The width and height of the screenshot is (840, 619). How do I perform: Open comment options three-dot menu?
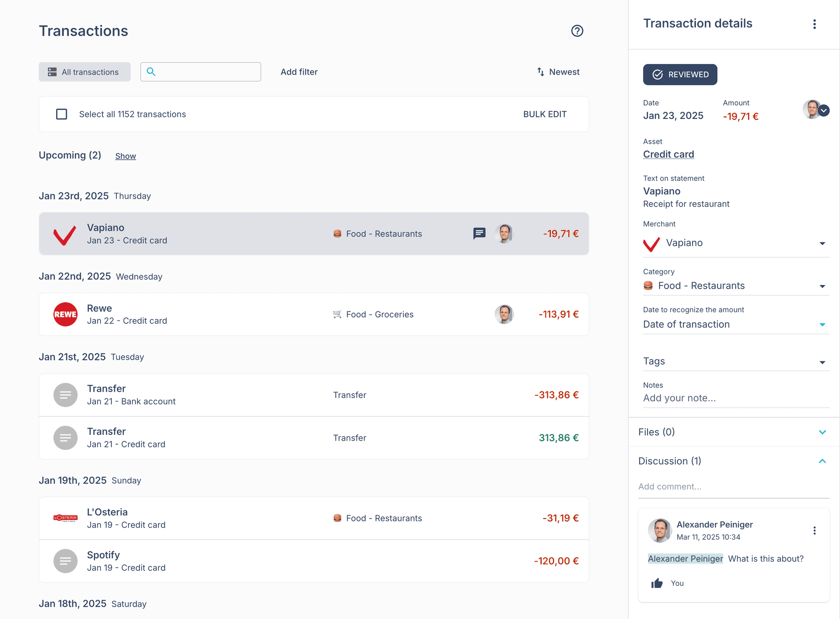(x=814, y=530)
